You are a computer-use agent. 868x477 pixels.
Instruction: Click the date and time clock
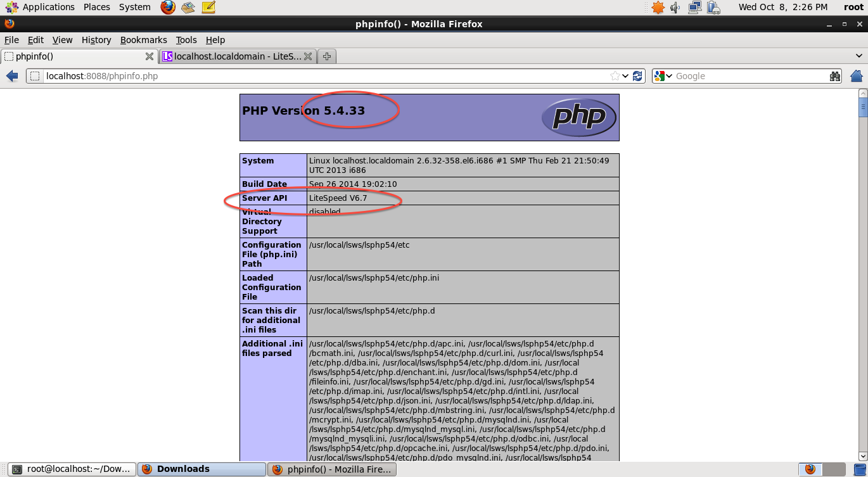pyautogui.click(x=782, y=7)
